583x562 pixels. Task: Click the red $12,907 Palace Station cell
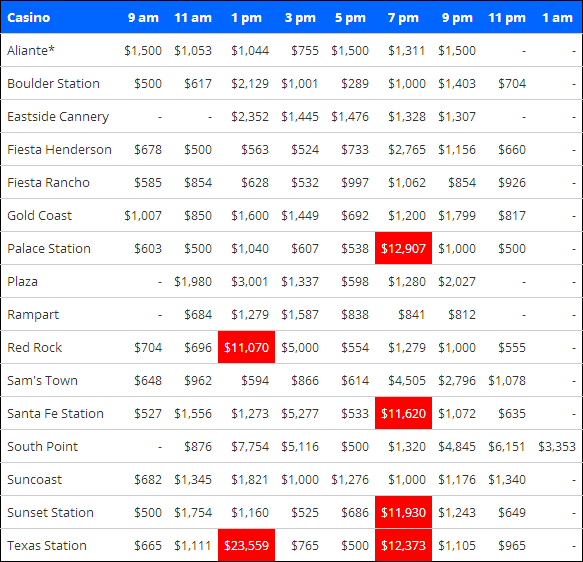403,248
